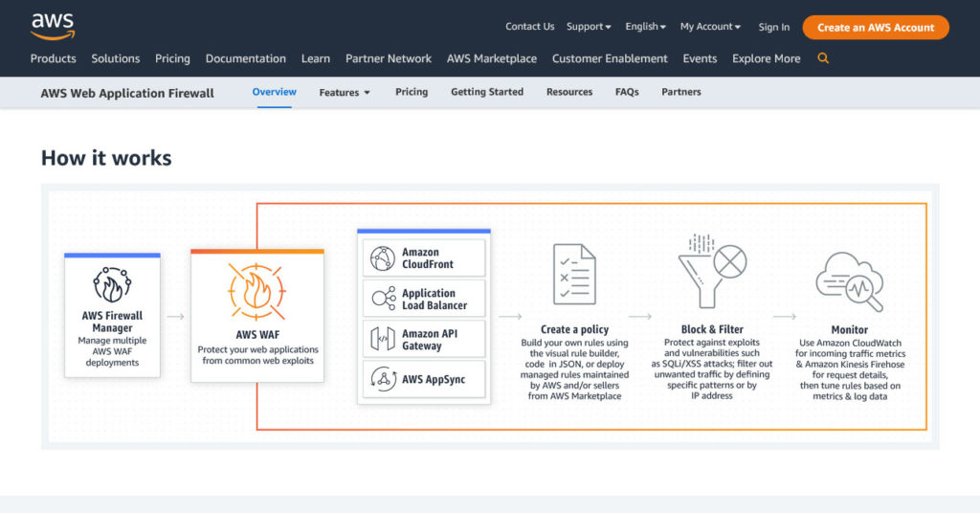
Task: Switch to the WAF Pricing tab
Action: click(x=412, y=92)
